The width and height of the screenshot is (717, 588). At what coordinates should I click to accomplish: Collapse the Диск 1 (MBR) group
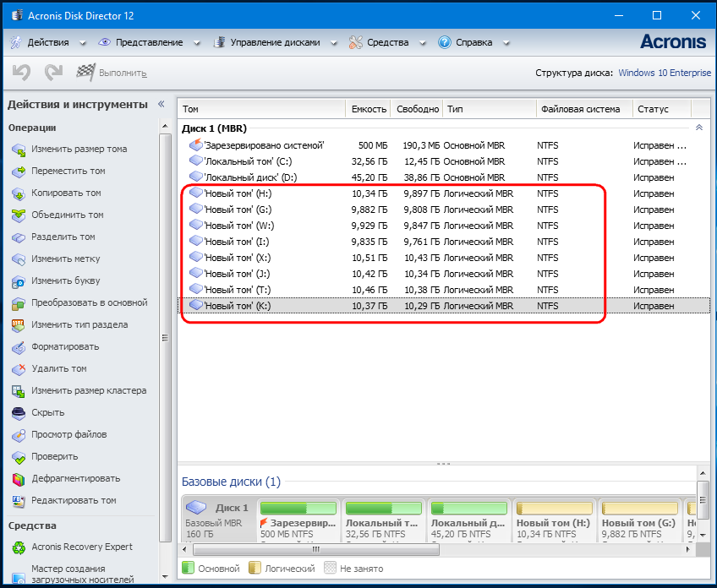click(698, 128)
